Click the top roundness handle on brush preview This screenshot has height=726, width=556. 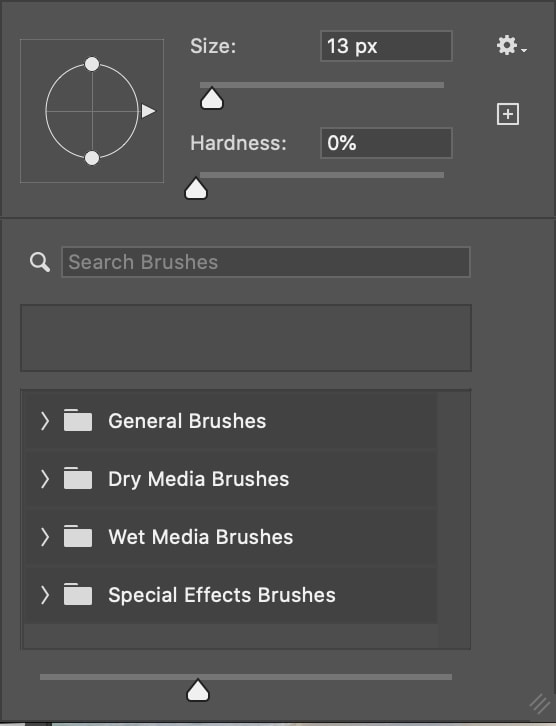[92, 64]
